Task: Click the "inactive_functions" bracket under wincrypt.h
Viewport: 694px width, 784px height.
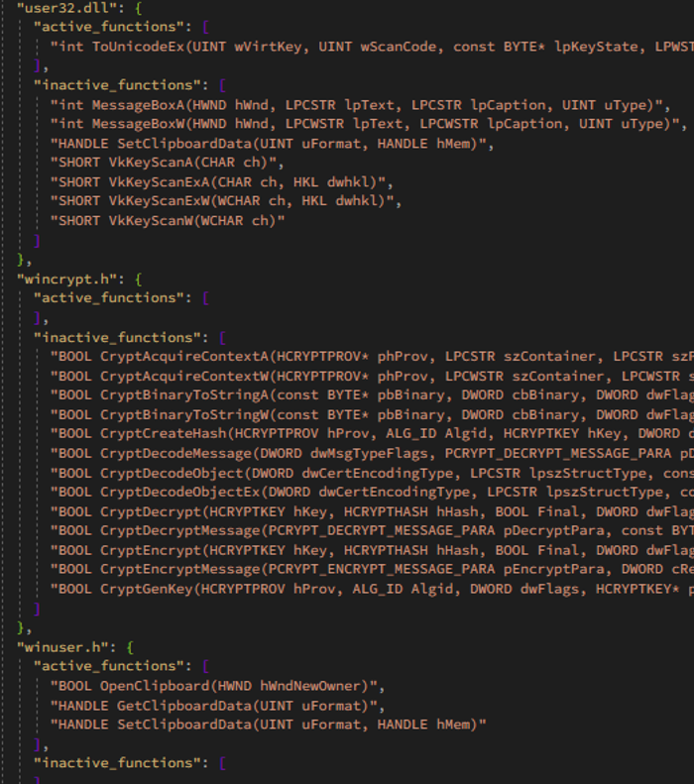Action: coord(222,338)
